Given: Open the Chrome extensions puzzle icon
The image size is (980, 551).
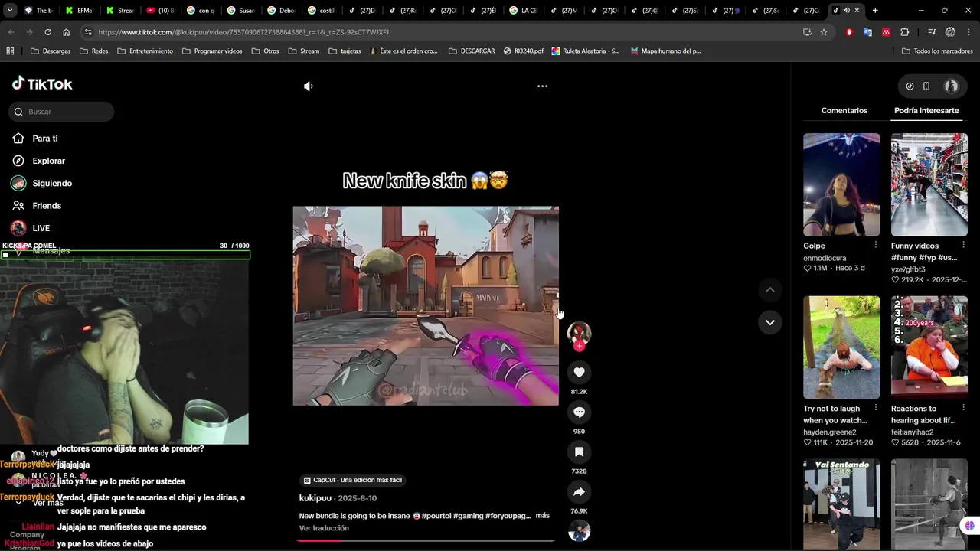Looking at the screenshot, I should click(x=905, y=32).
